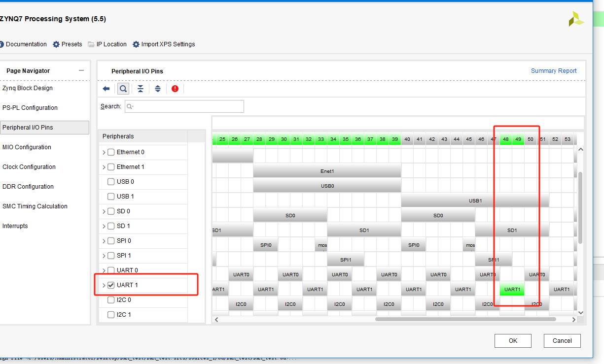Uncheck the UART 1 checkbox
This screenshot has width=604, height=364.
(x=111, y=285)
